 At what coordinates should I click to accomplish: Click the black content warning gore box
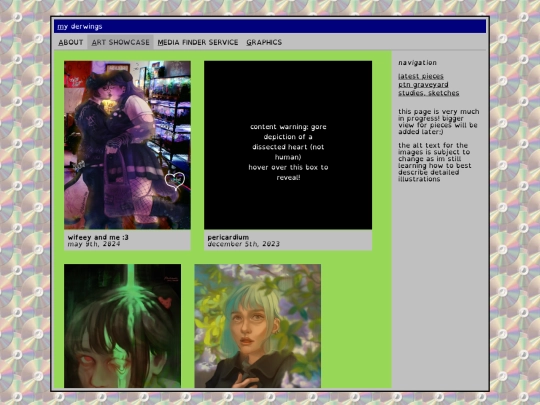point(288,145)
